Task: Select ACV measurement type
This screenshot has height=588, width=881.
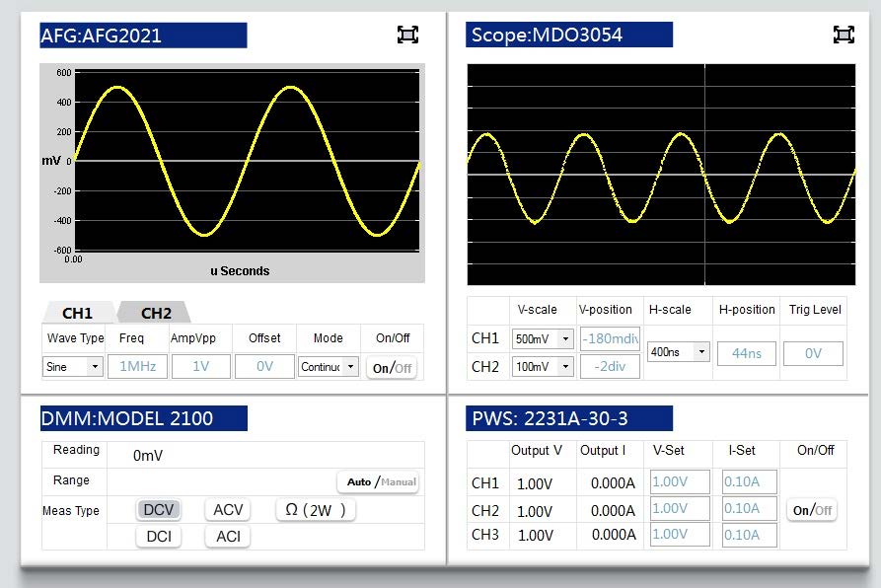Action: pos(228,510)
